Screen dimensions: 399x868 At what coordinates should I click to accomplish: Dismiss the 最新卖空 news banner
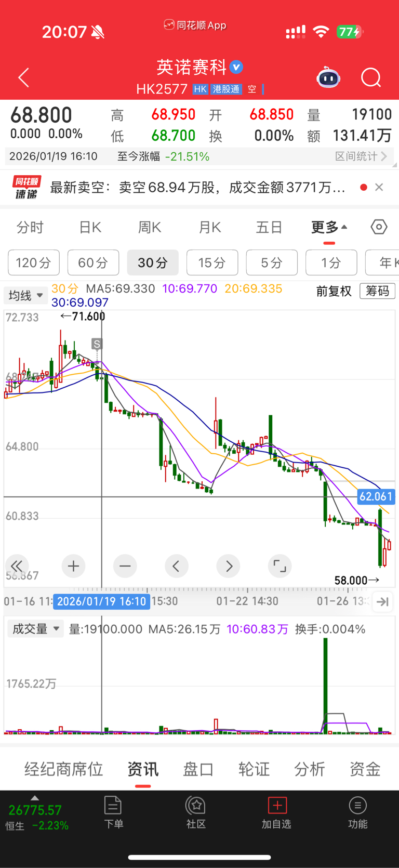pos(379,187)
